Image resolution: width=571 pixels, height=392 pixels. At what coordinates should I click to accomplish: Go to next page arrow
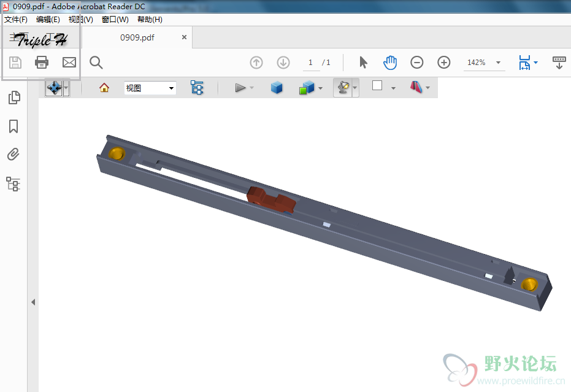[283, 63]
